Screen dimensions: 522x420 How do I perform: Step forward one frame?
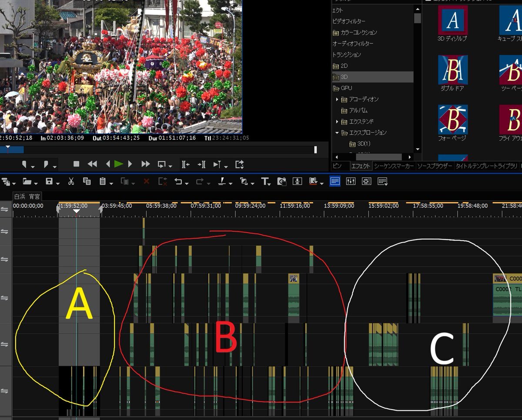tap(130, 164)
